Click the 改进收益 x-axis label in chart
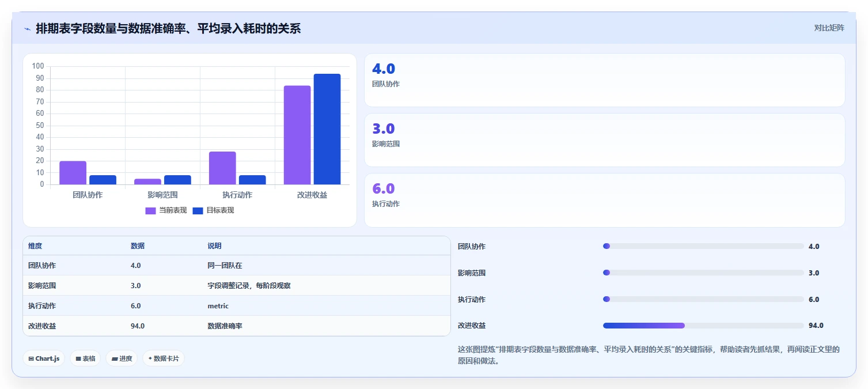868x389 pixels. 312,195
